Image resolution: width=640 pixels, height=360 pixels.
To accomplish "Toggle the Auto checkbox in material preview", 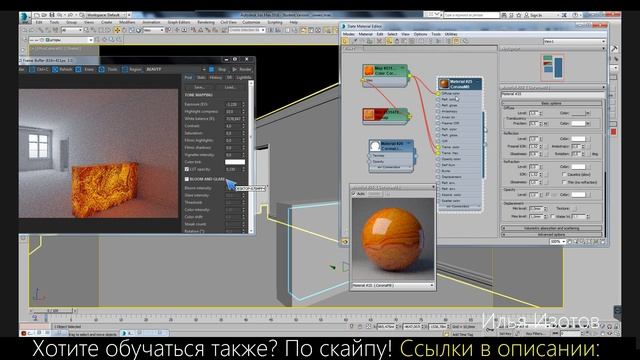I will tap(354, 194).
